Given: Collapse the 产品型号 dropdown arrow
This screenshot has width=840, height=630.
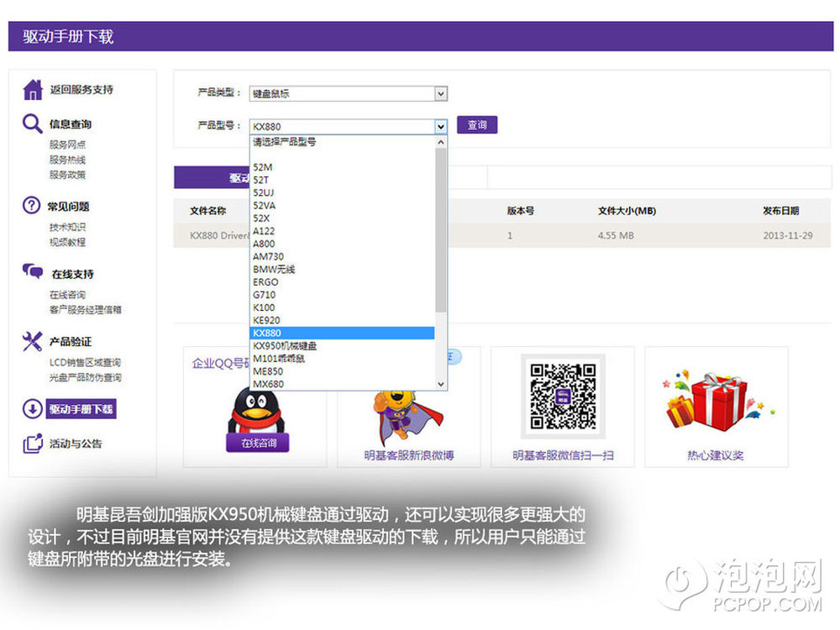Looking at the screenshot, I should click(x=440, y=127).
